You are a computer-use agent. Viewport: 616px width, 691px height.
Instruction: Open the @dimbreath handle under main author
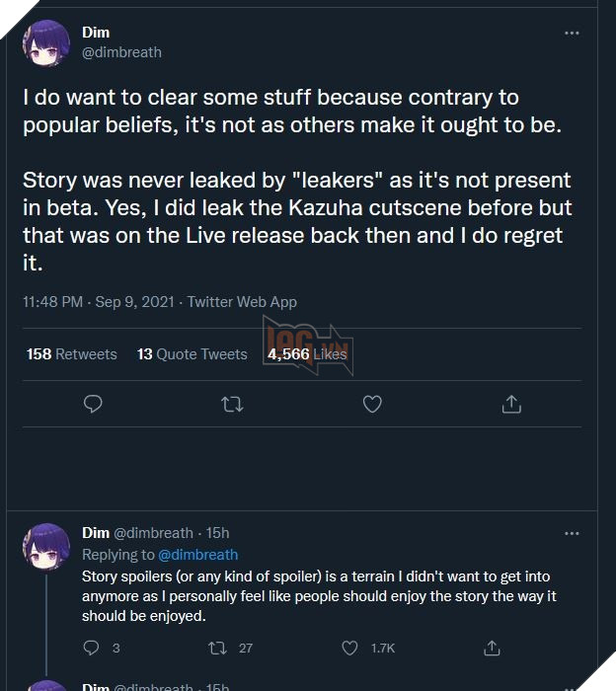point(121,52)
